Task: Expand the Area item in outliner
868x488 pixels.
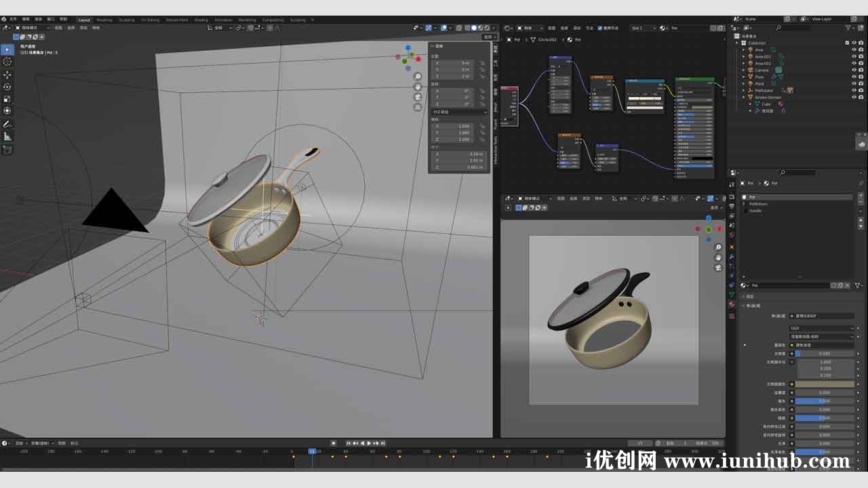Action: [745, 49]
